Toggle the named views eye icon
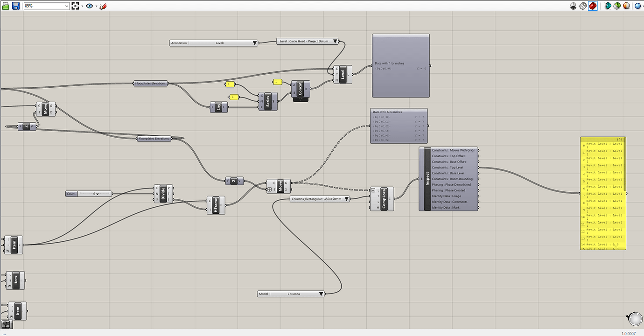 pos(90,6)
